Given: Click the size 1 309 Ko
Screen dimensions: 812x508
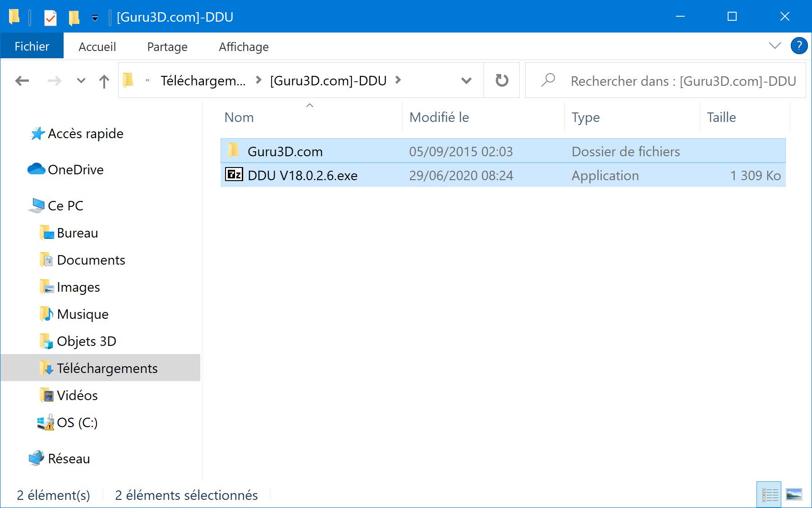Looking at the screenshot, I should [756, 175].
